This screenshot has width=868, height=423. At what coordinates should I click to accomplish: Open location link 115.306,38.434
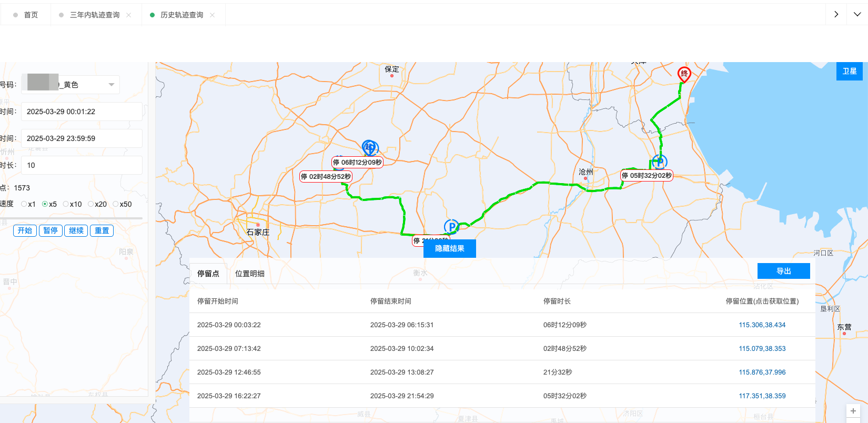pos(762,325)
